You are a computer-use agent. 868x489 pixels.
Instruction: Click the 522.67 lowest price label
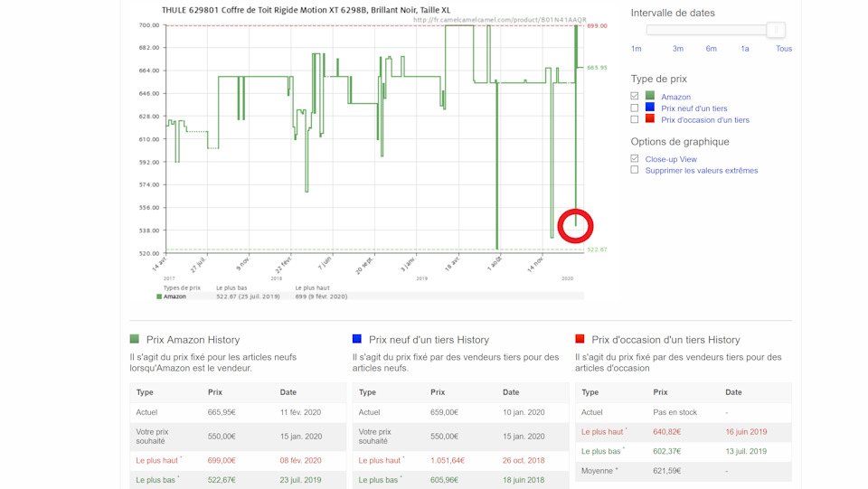coord(597,249)
